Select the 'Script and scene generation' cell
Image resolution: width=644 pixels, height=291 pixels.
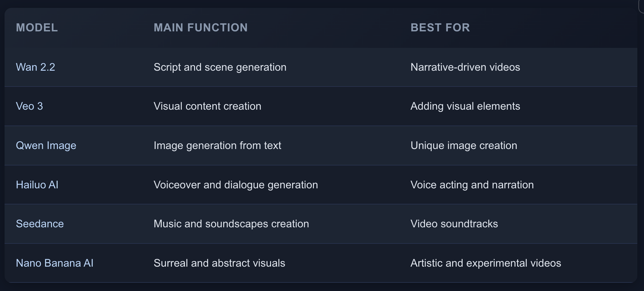pyautogui.click(x=220, y=67)
